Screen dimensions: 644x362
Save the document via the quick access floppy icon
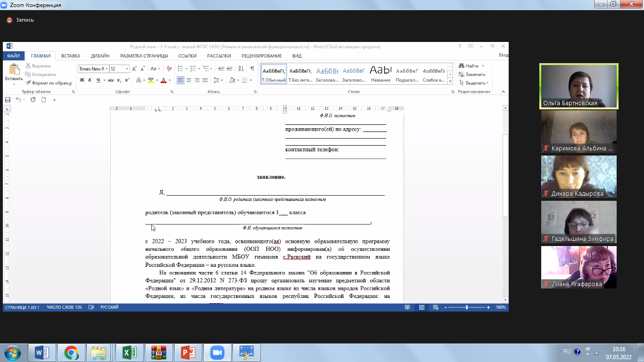tap(8, 100)
